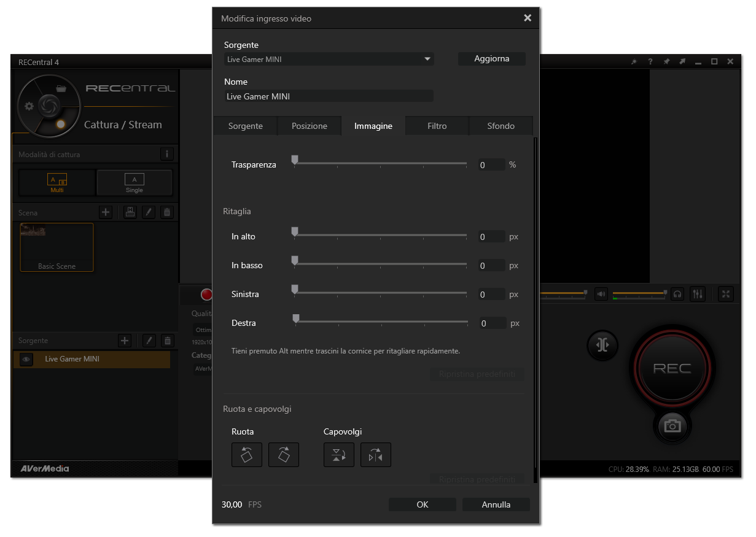Click the headphones monitor icon
This screenshot has height=537, width=756.
coord(677,294)
